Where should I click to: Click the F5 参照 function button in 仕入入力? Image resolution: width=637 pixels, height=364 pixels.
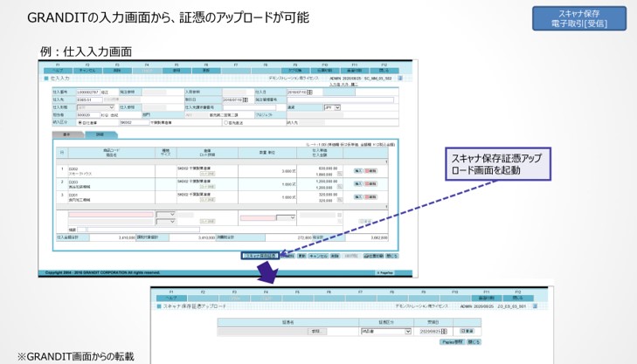point(177,71)
